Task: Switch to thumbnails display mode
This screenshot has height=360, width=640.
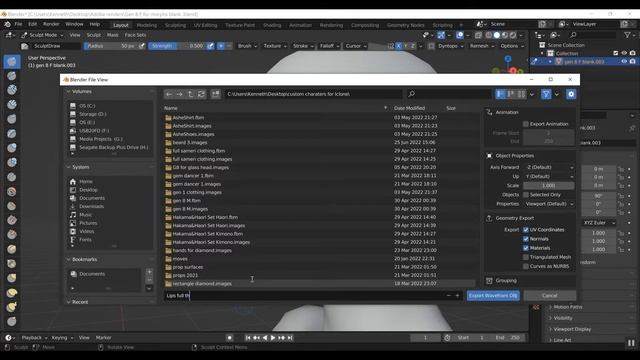Action: (521, 94)
